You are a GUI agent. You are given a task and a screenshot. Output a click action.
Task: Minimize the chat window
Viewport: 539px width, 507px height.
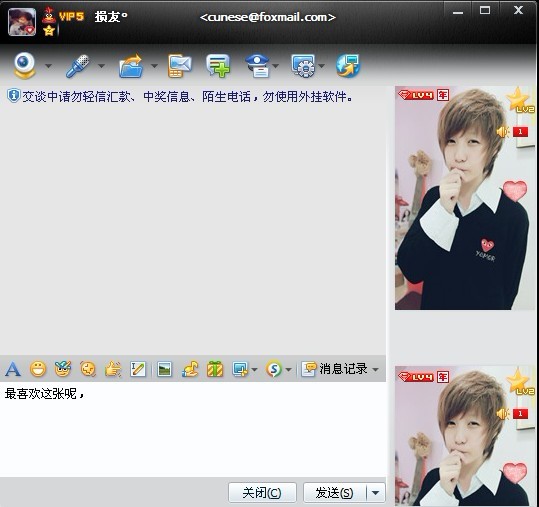[458, 13]
